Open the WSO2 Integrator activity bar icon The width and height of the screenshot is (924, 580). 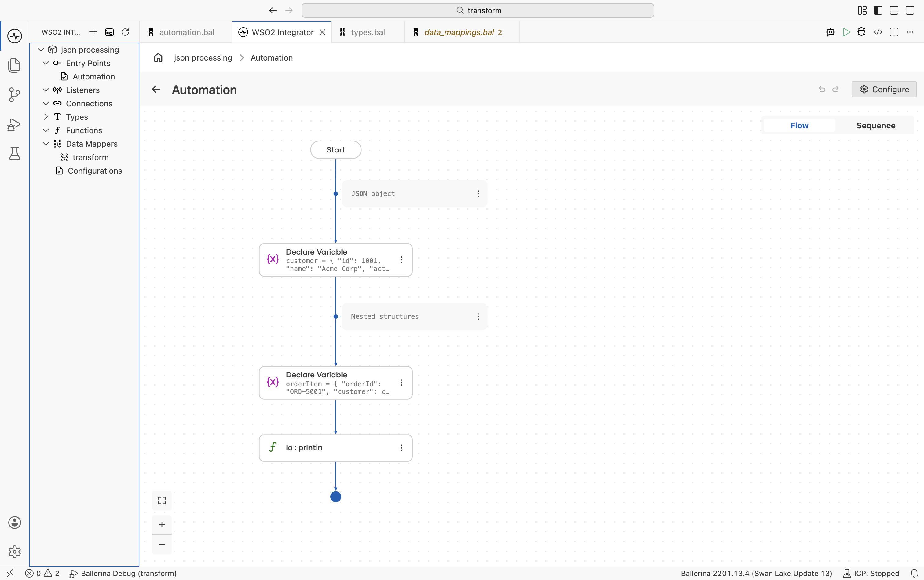(x=15, y=36)
